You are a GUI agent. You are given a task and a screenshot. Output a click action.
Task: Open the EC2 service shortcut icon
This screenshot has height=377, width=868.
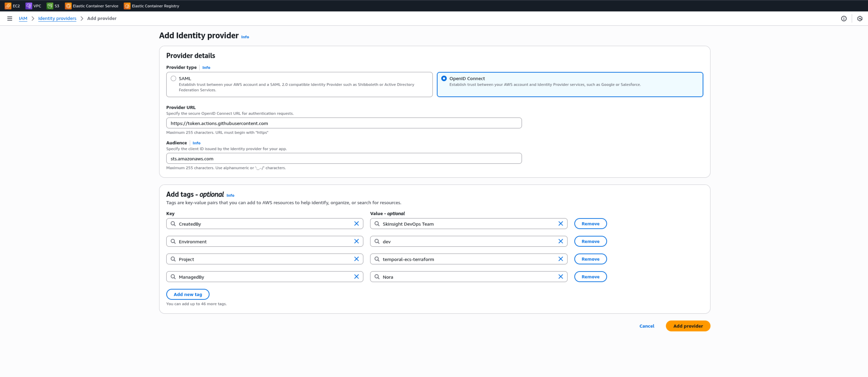8,6
